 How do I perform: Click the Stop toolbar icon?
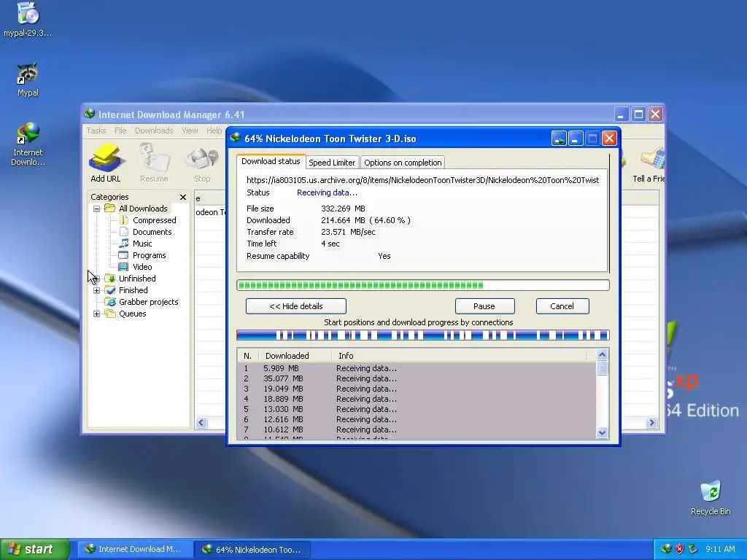pos(202,163)
